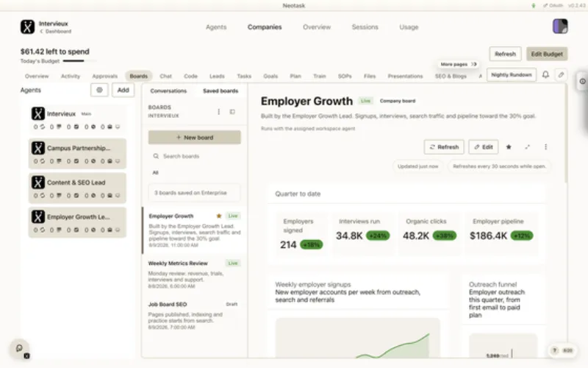Screen dimensions: 588x368
Task: Open the Weekly Metrics Review board entry
Action: 194,274
